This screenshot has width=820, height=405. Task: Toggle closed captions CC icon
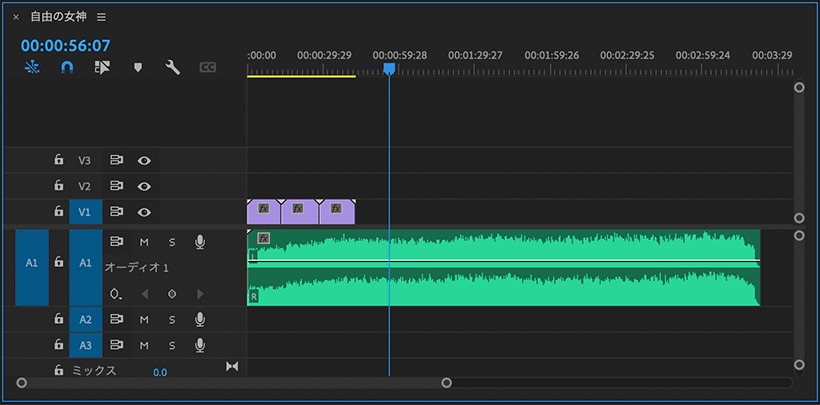click(208, 67)
